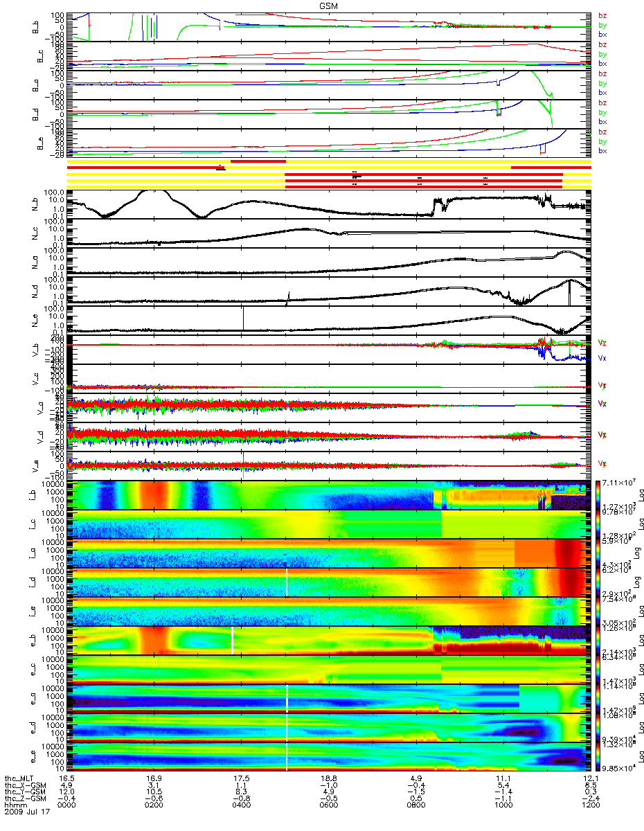Viewport: 644px width, 831px height.
Task: Select the bz legend of B_d panel
Action: pos(602,103)
